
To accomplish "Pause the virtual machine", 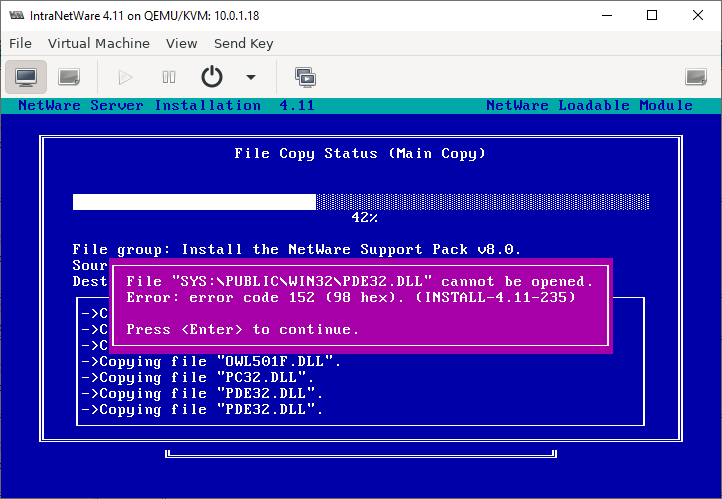I will click(169, 77).
